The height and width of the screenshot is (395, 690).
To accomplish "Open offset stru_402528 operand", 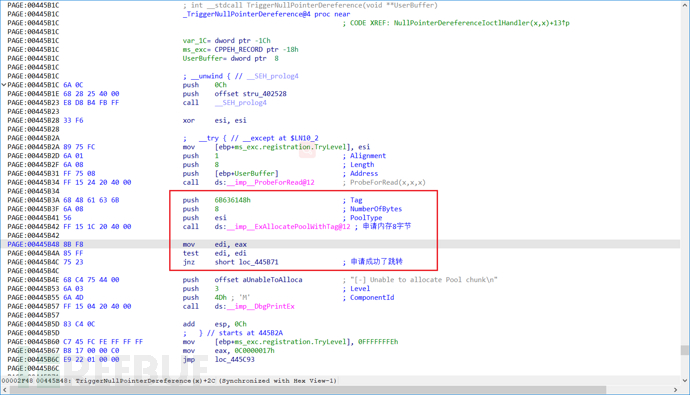I will [250, 94].
